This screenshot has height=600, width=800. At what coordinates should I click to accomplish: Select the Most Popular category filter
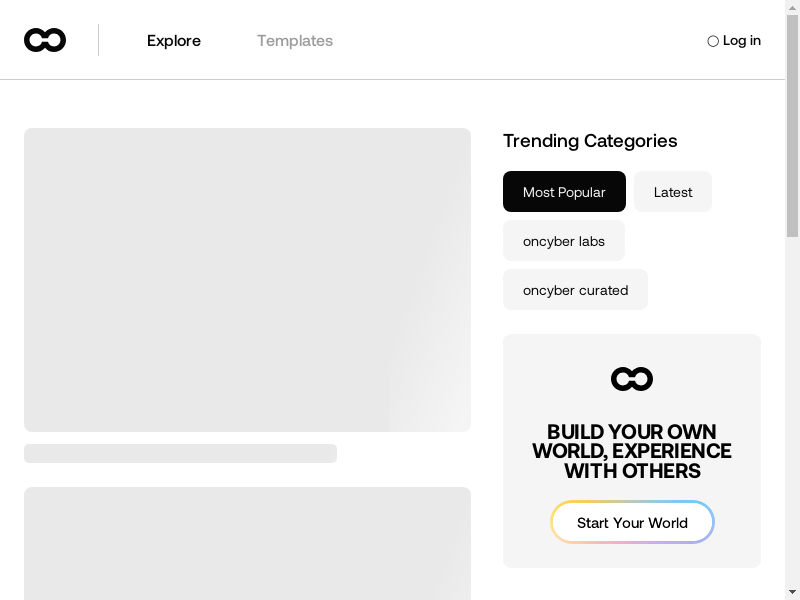pyautogui.click(x=564, y=192)
